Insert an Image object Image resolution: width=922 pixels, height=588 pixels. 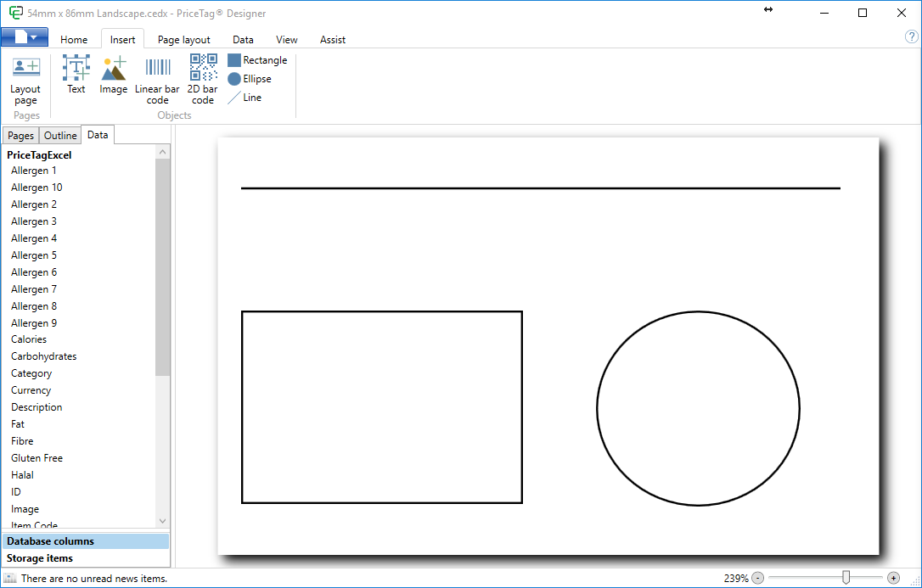(x=114, y=75)
